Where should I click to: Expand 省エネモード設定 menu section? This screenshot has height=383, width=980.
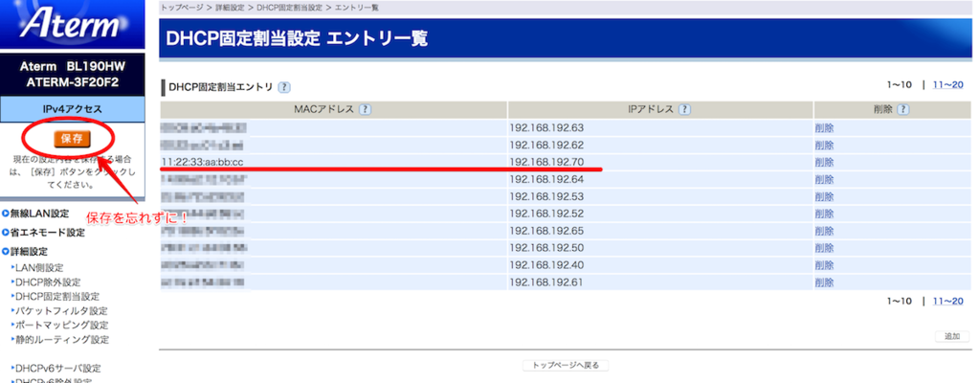[x=48, y=233]
